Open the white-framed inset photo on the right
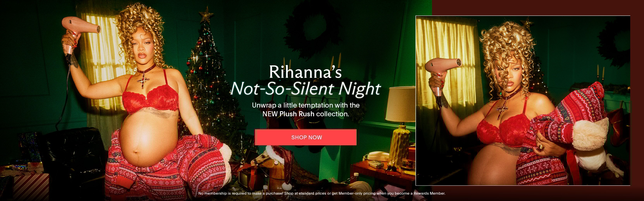This screenshot has height=201, width=644. tap(523, 101)
